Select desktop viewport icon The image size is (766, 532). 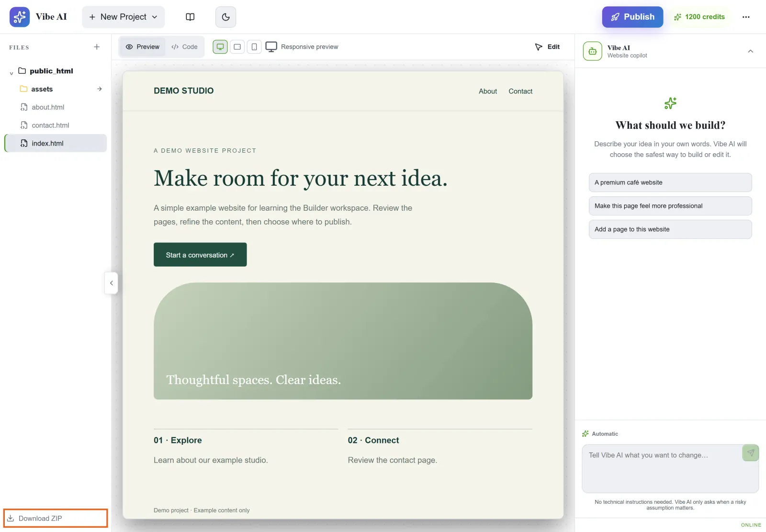pos(220,47)
